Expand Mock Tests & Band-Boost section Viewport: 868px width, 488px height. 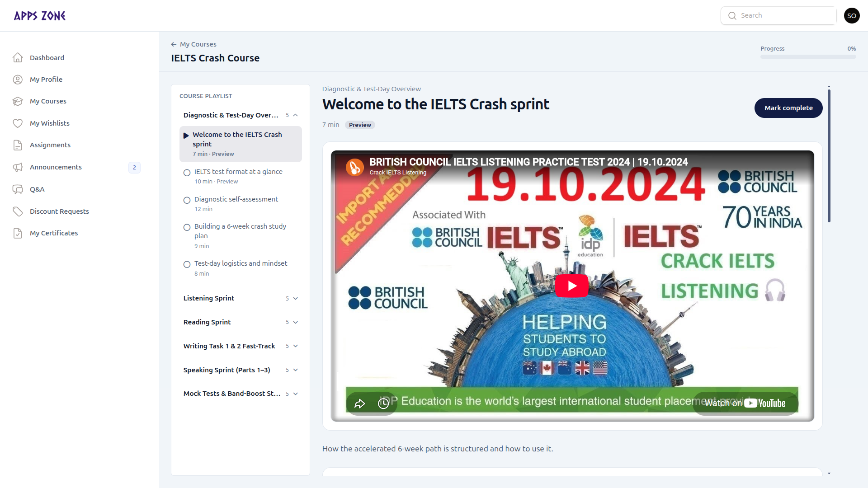pyautogui.click(x=241, y=394)
